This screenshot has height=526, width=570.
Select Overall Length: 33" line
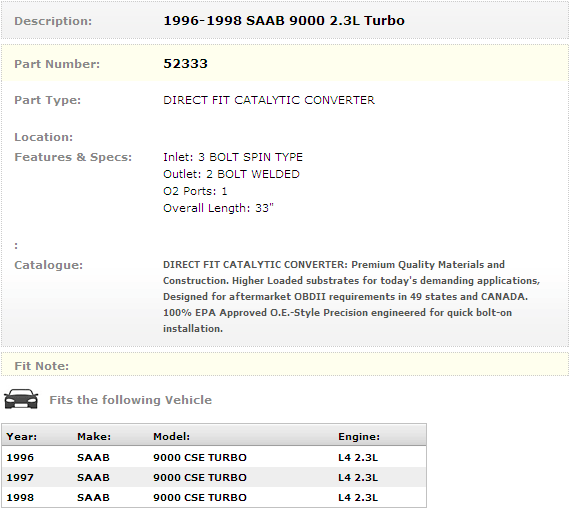click(x=218, y=208)
